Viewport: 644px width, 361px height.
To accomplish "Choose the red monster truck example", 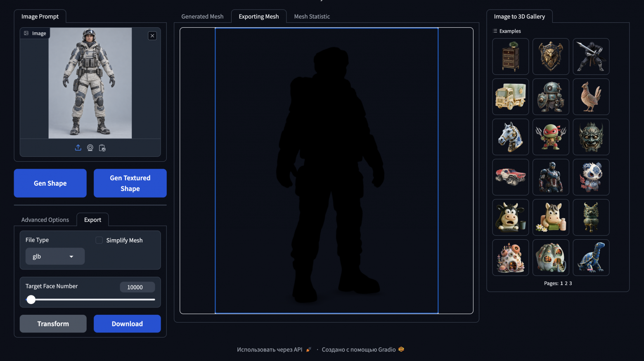I will [x=511, y=177].
